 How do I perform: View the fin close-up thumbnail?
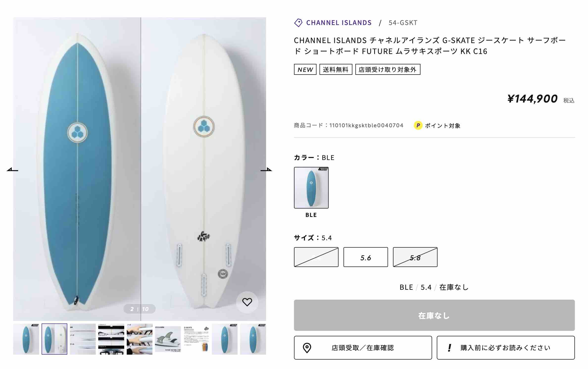pos(168,339)
